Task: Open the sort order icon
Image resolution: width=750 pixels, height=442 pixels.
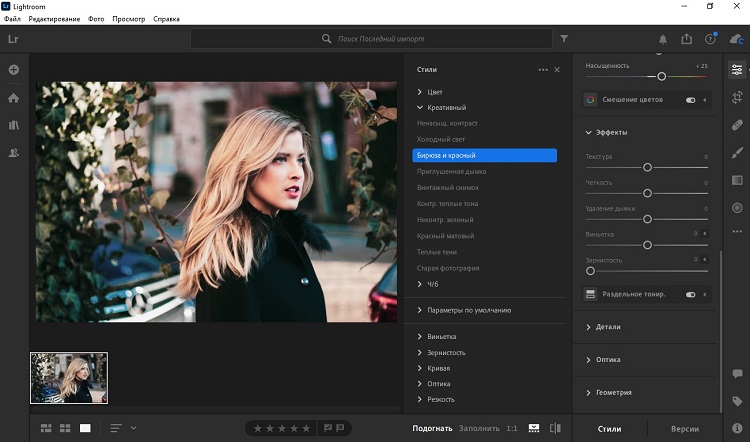Action: click(116, 428)
